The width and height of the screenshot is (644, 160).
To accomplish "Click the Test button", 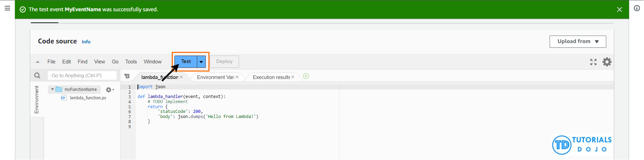I will click(x=186, y=61).
